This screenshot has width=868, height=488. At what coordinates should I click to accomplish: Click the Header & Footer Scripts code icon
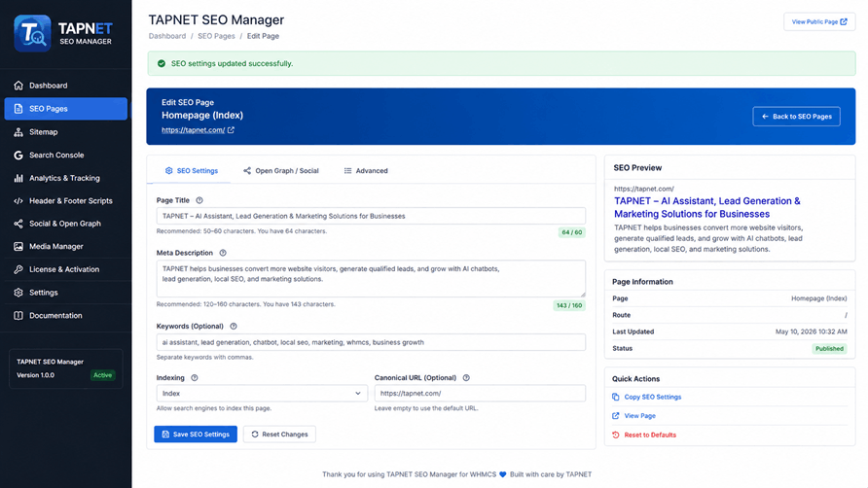[x=18, y=201]
